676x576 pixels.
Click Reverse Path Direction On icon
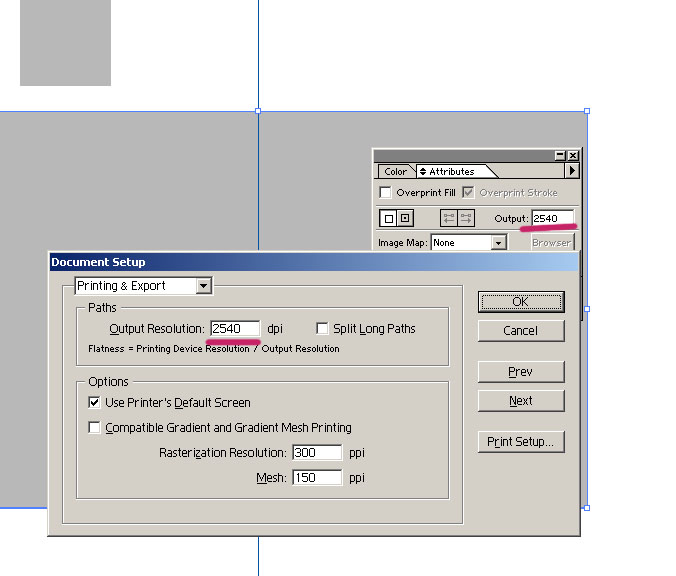[466, 218]
